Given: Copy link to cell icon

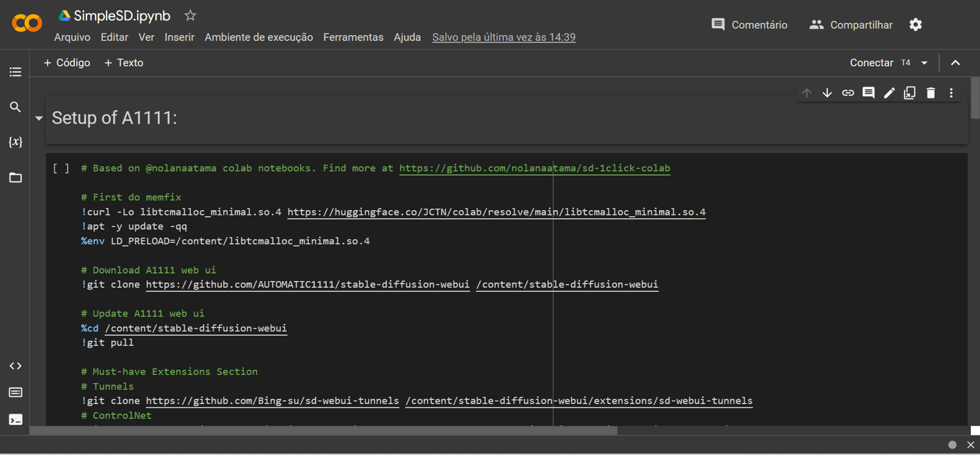Looking at the screenshot, I should 848,93.
